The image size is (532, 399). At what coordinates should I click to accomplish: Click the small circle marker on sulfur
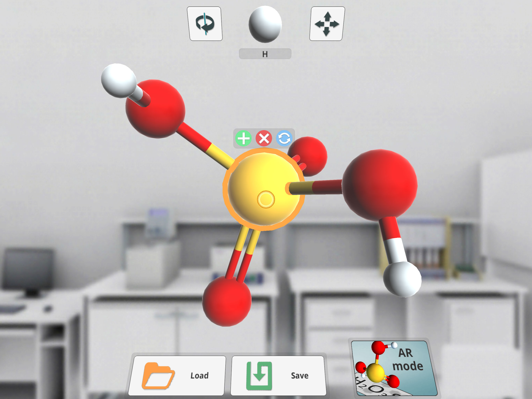(266, 199)
